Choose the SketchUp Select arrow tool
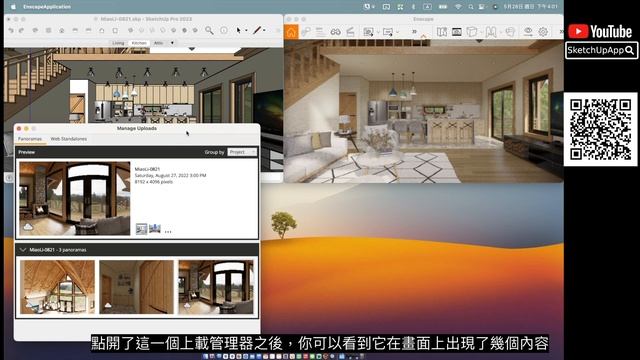This screenshot has width=640, height=360. [x=239, y=30]
